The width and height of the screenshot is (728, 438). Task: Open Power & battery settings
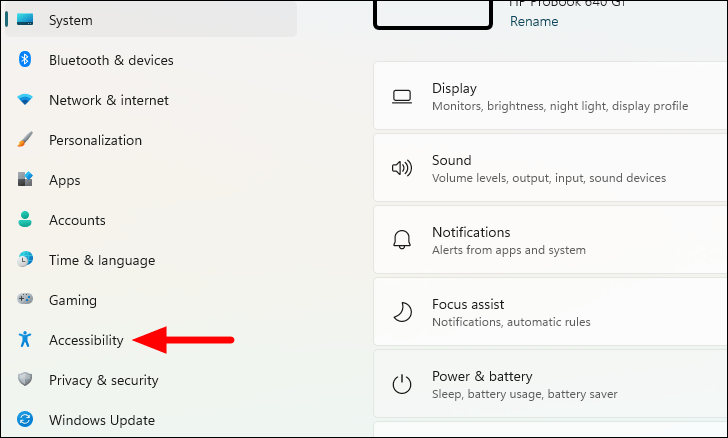click(550, 384)
